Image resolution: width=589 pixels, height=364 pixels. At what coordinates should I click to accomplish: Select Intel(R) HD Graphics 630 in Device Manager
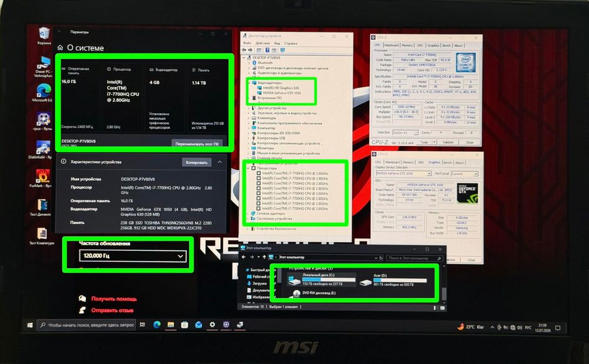(280, 88)
